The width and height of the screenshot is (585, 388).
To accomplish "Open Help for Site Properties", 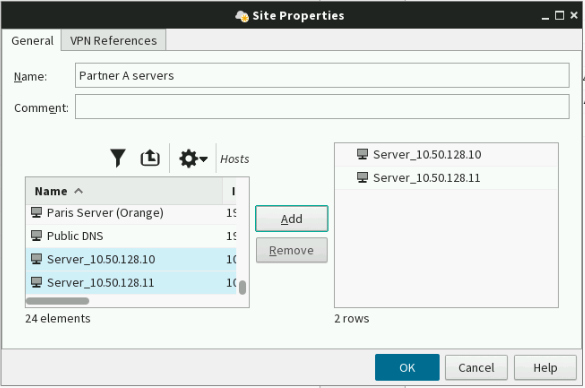I will coord(545,367).
